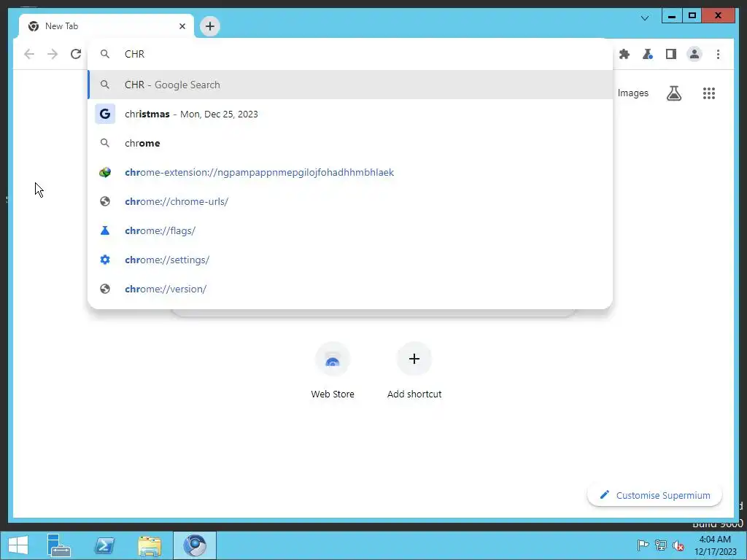Click the Google G icon beside christmas
Image resolution: width=747 pixels, height=560 pixels.
105,114
